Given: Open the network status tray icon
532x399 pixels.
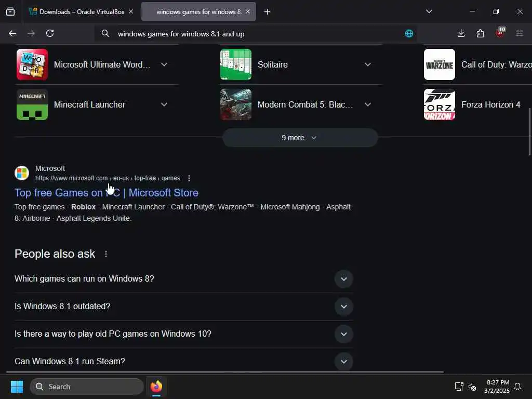Looking at the screenshot, I should point(459,387).
